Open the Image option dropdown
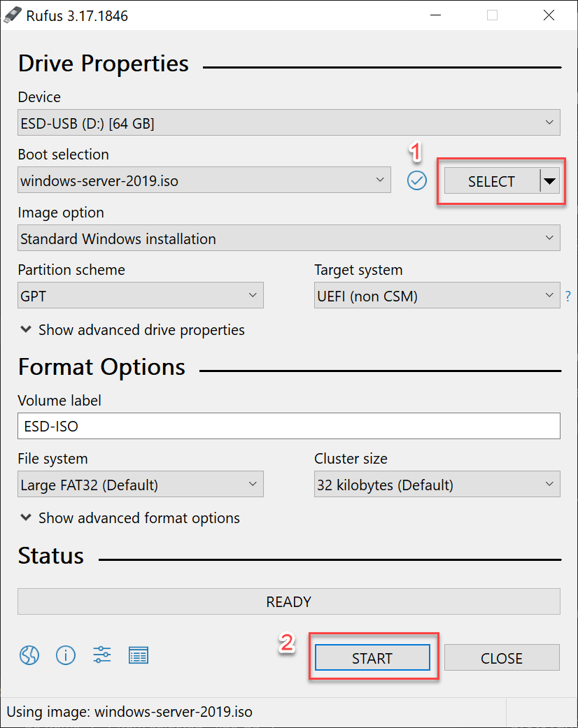The width and height of the screenshot is (578, 728). click(288, 238)
